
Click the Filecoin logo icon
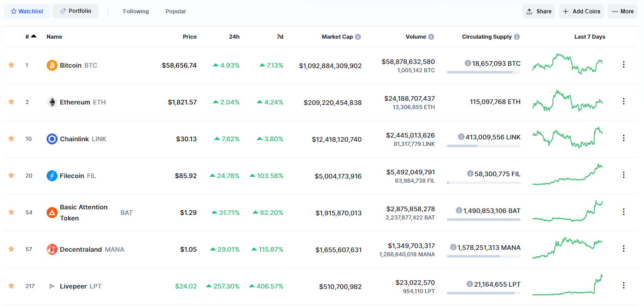pos(52,176)
